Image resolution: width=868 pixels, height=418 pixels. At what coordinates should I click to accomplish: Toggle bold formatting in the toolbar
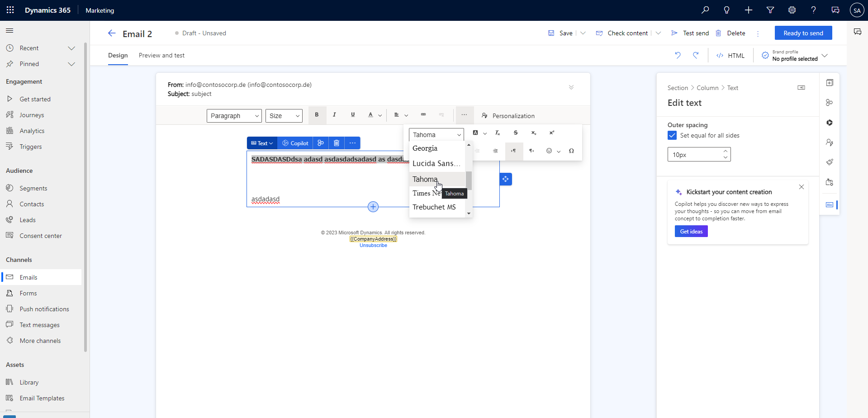pos(317,115)
